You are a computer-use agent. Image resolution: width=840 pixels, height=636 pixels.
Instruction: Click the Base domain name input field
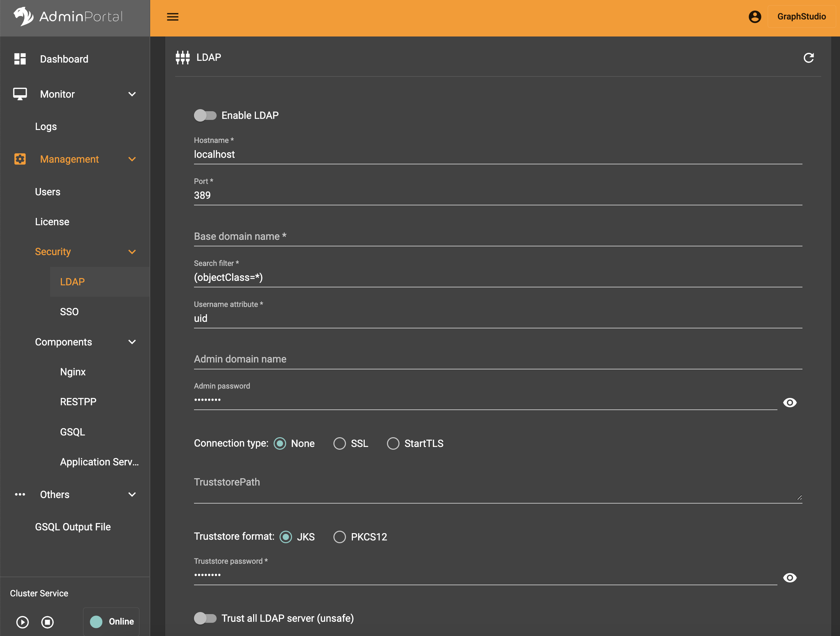(498, 236)
